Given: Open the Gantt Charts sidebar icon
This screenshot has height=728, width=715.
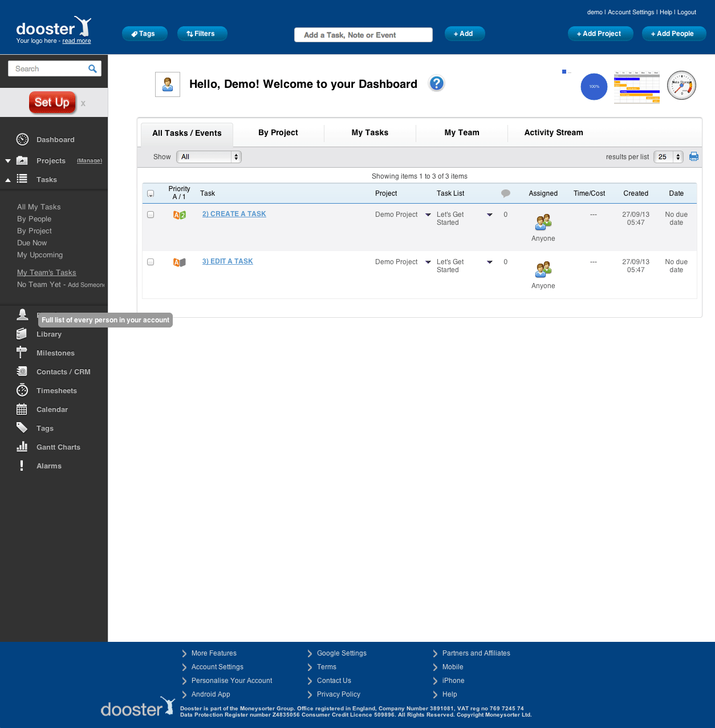Looking at the screenshot, I should pyautogui.click(x=22, y=447).
